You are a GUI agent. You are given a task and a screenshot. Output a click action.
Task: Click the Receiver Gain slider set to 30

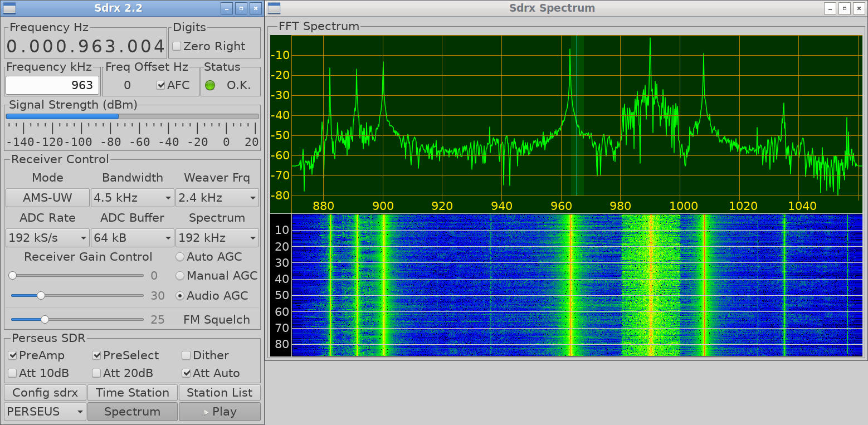(76, 296)
